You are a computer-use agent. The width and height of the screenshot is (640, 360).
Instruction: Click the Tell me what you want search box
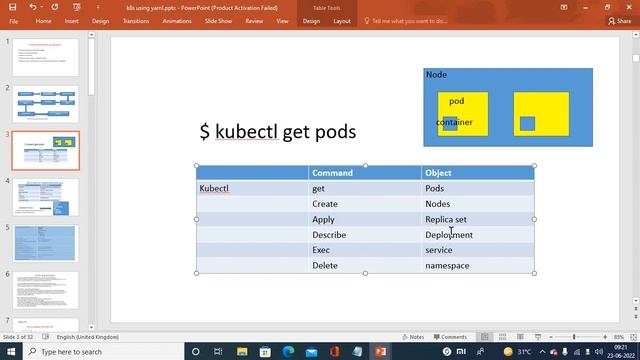coord(406,21)
